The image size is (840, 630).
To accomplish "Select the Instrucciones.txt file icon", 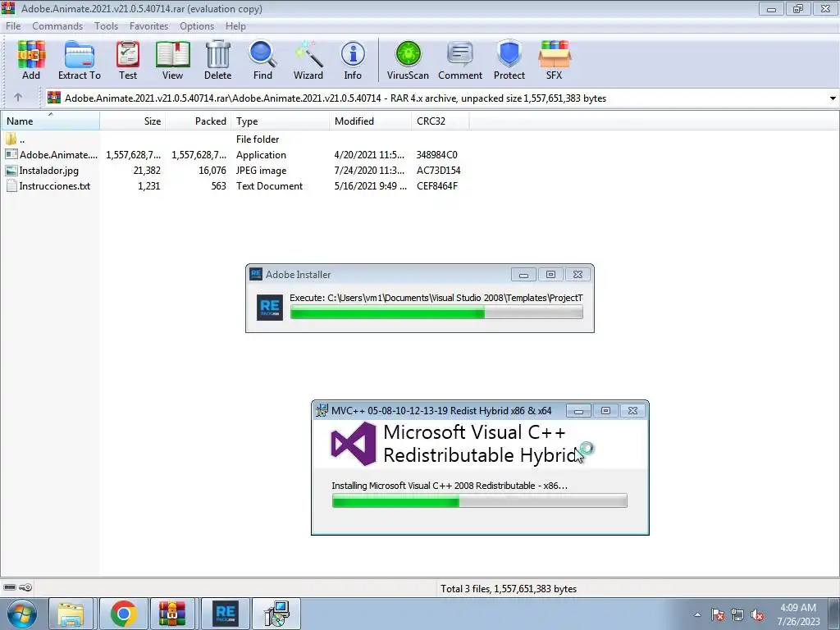I will [11, 186].
